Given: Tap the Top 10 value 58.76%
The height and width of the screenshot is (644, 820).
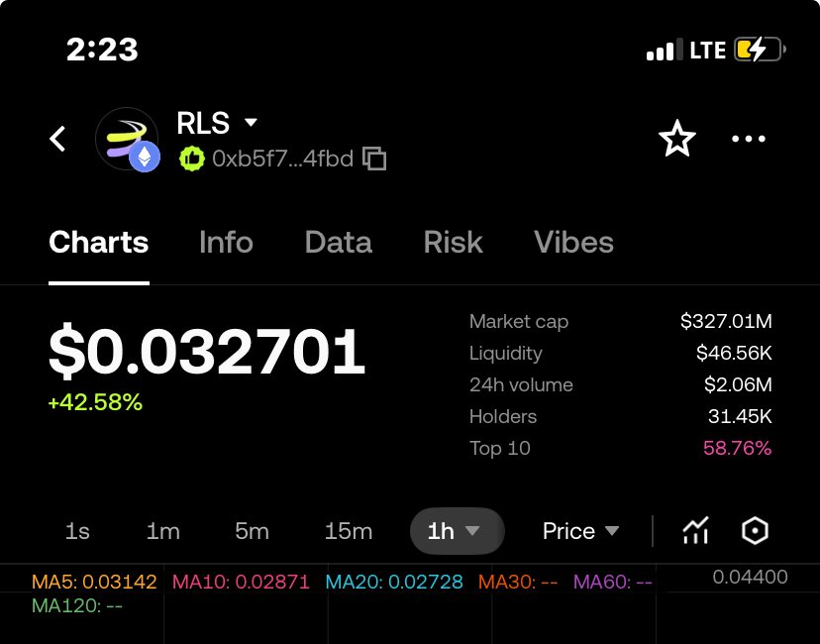Looking at the screenshot, I should (x=738, y=448).
